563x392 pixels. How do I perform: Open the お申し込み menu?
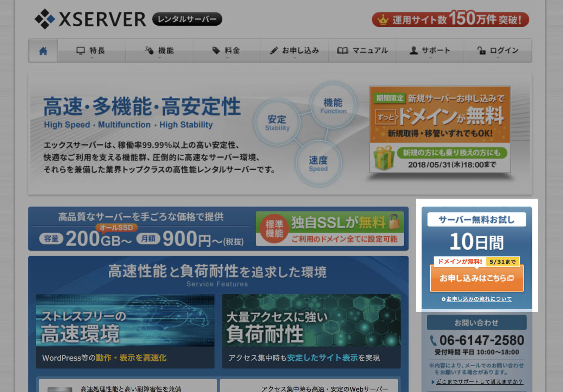point(295,51)
